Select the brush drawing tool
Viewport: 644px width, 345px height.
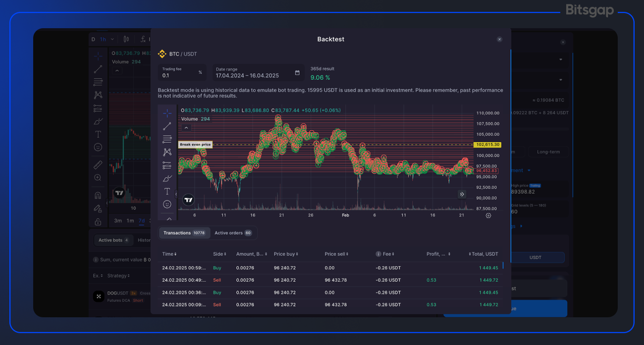coord(167,177)
